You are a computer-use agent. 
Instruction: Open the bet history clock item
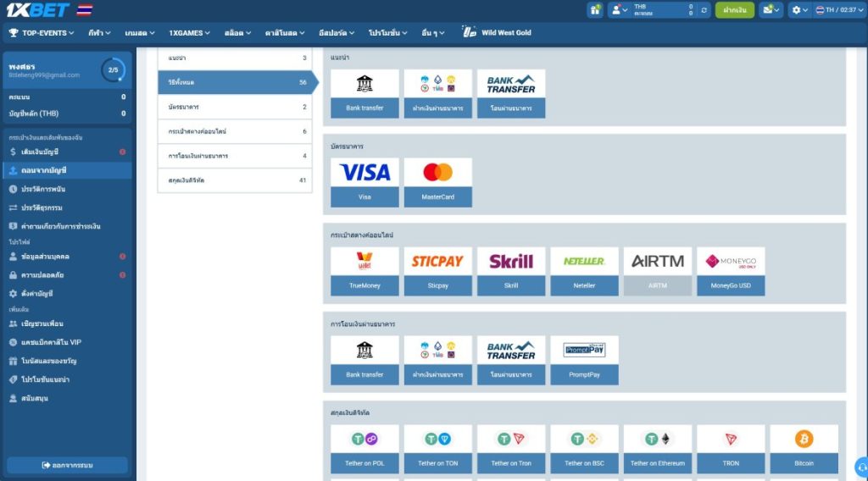(x=67, y=189)
